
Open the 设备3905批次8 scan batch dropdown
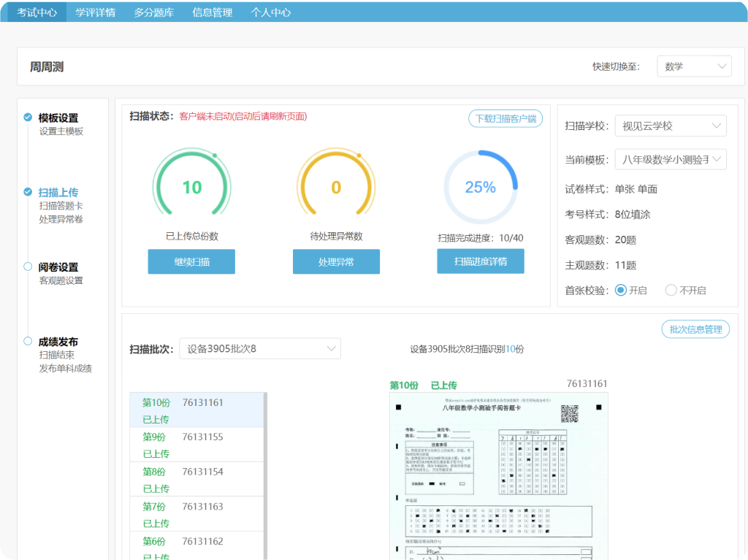click(x=259, y=348)
